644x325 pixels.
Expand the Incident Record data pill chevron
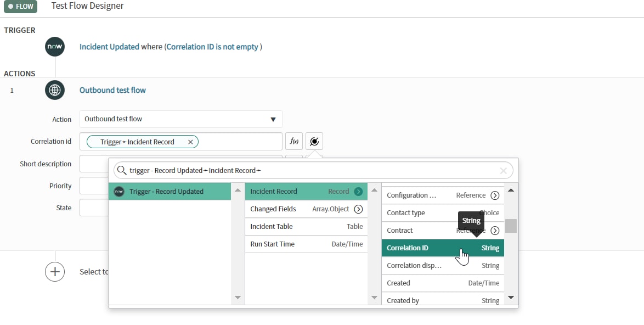359,191
